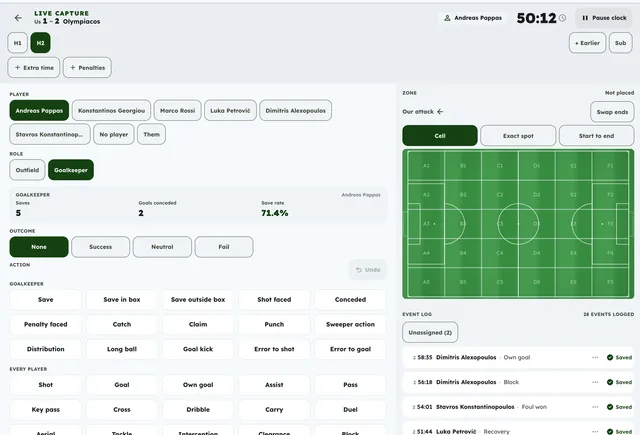Add a Penalties period
The width and height of the screenshot is (640, 435).
[x=87, y=68]
